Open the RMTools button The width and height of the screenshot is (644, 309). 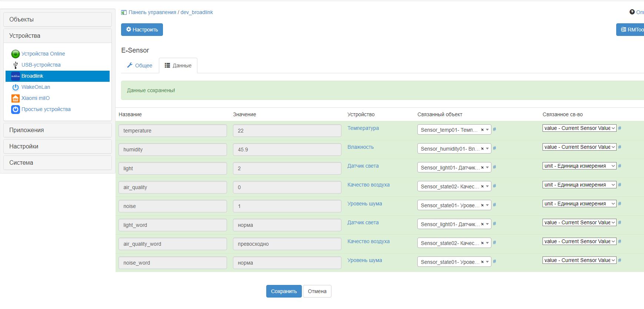(630, 30)
